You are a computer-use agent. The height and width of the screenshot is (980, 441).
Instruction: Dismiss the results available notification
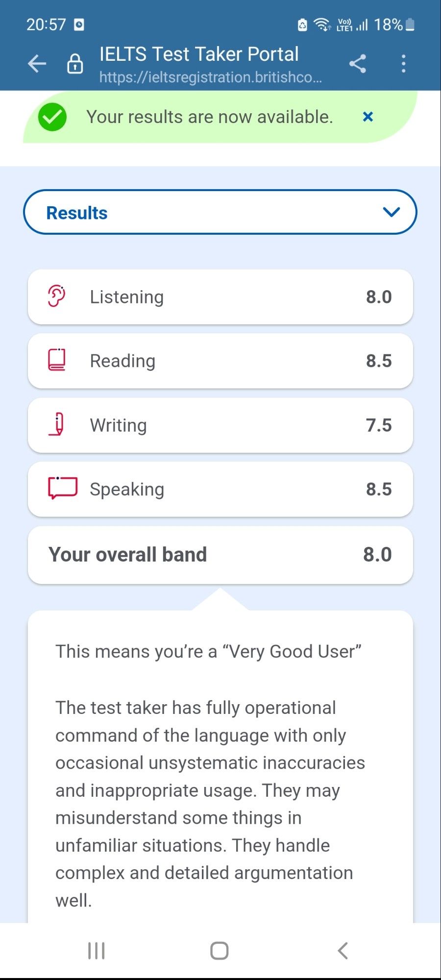[368, 117]
